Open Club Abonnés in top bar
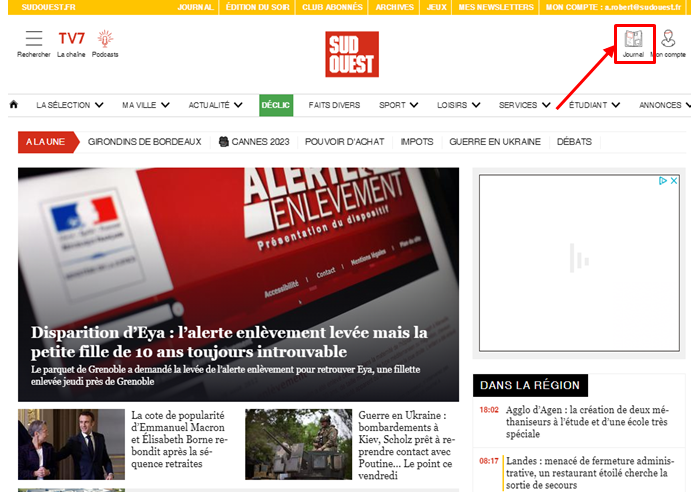Screen dimensions: 691x501 pos(332,7)
